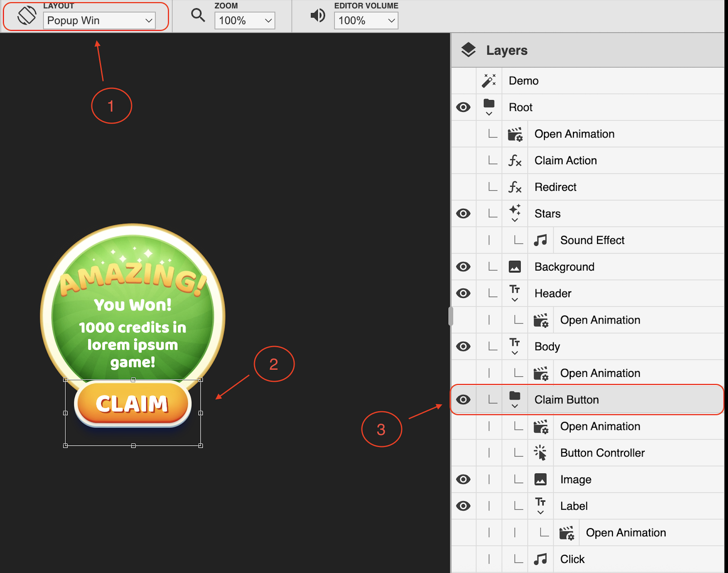Collapse the Header layer chevron

tap(515, 300)
